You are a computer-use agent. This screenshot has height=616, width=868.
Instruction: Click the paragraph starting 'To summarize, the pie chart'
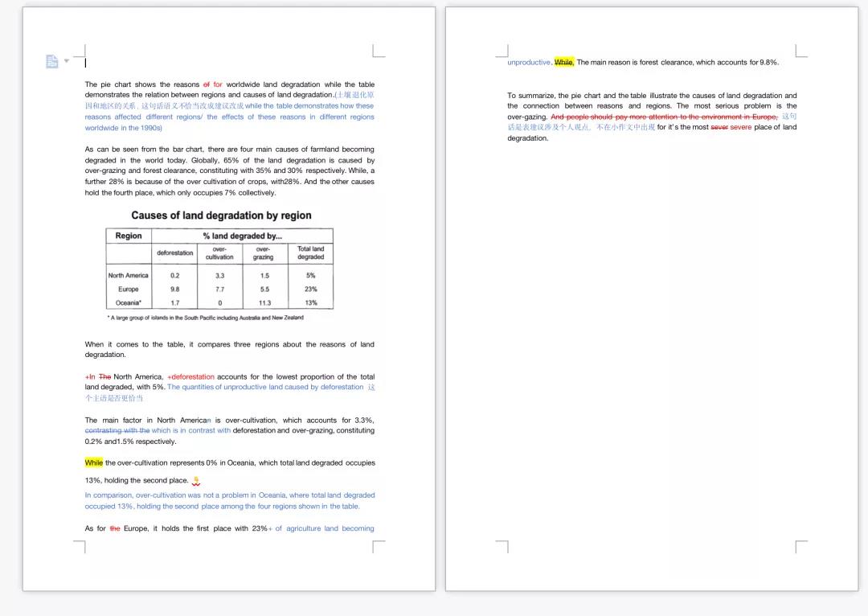pos(652,96)
